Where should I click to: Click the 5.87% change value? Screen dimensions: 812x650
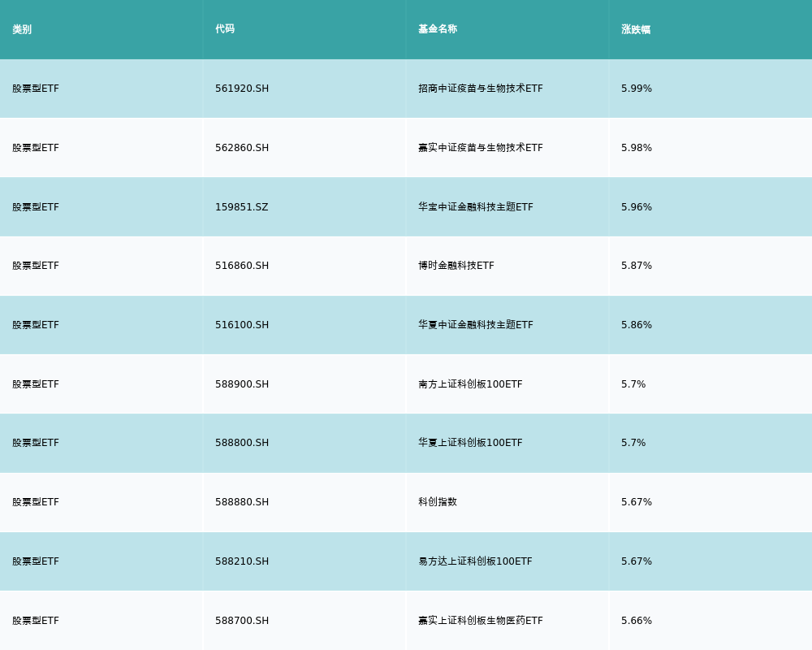point(637,266)
